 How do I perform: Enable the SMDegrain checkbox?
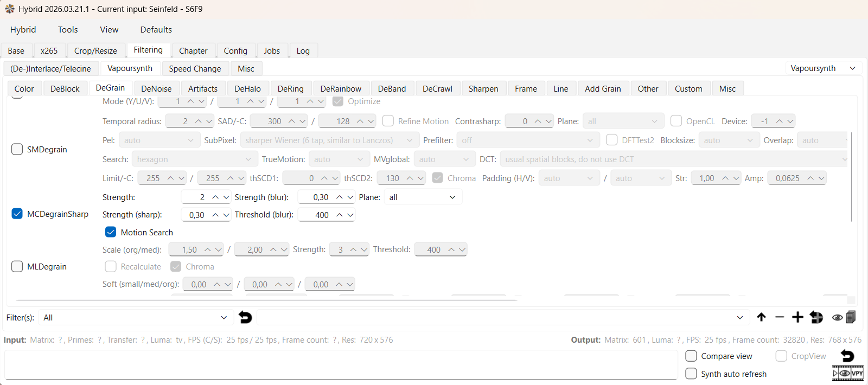pos(17,149)
